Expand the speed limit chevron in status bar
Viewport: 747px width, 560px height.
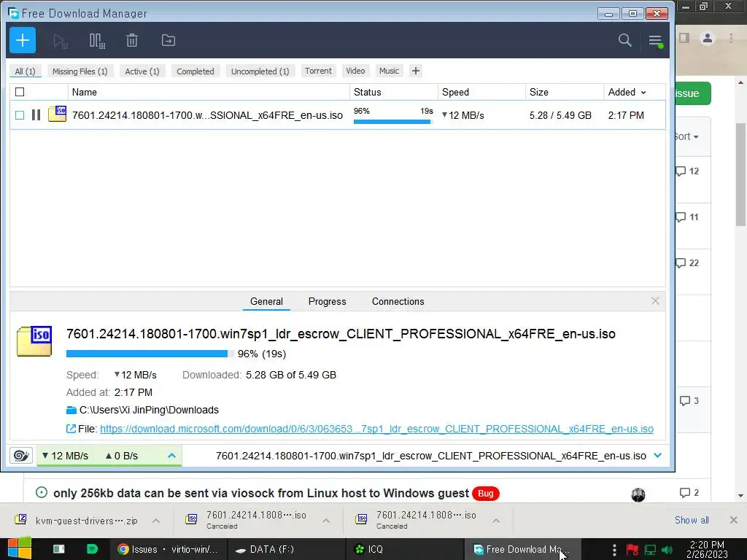(171, 456)
